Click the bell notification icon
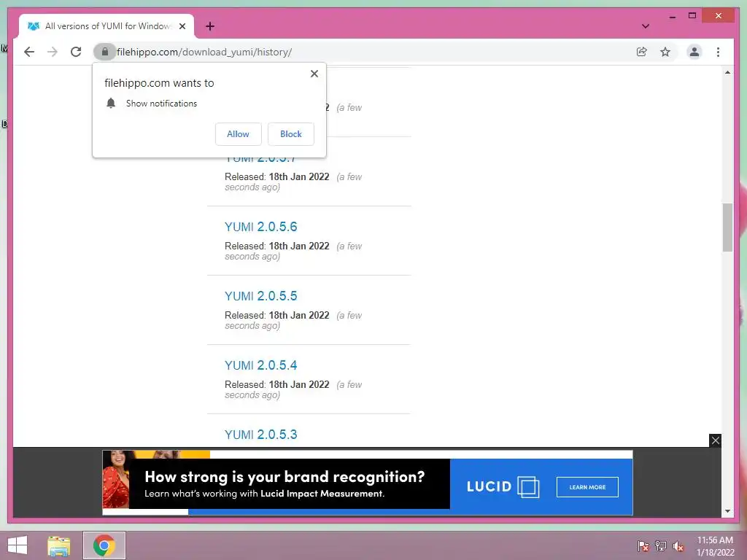 point(111,104)
